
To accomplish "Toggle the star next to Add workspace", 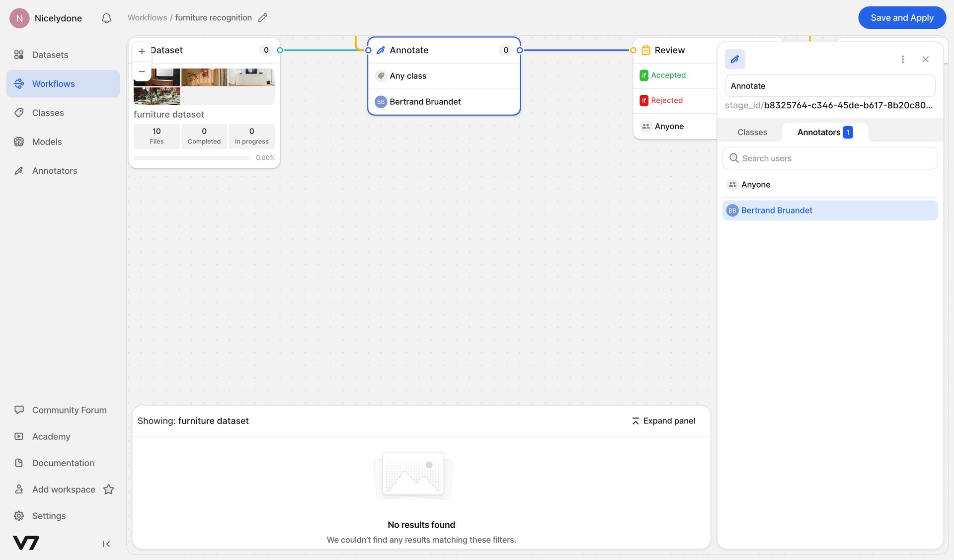I will pyautogui.click(x=108, y=489).
